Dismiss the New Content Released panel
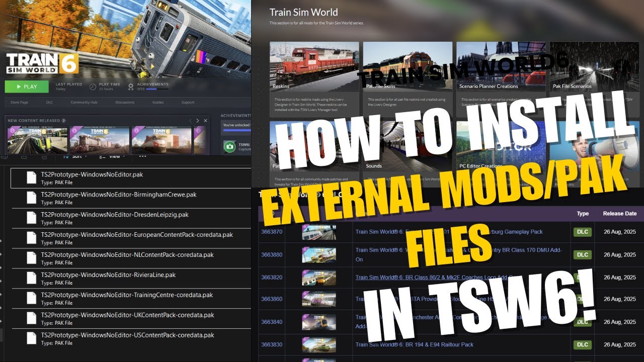Image resolution: width=644 pixels, height=362 pixels. click(x=206, y=121)
